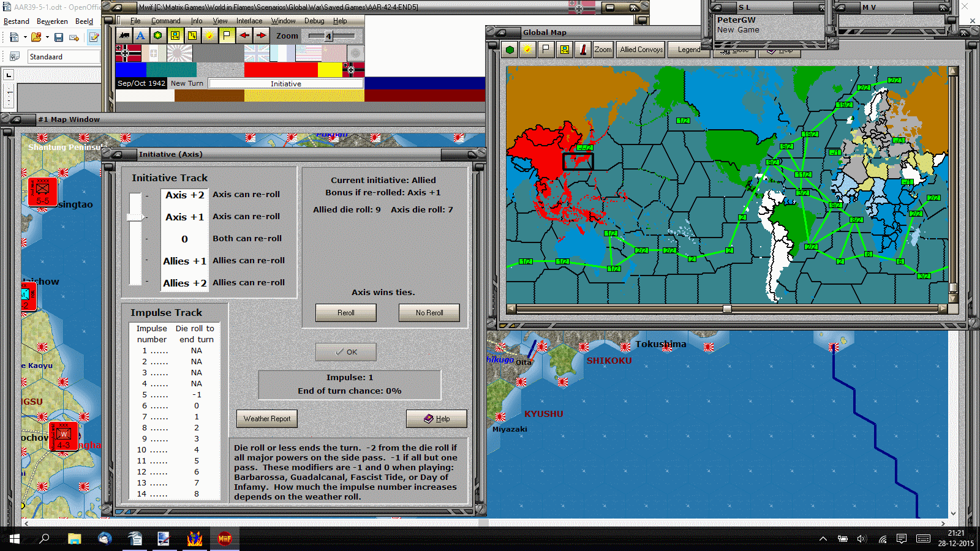Click the sun weather icon in MWiF toolbar
The width and height of the screenshot is (980, 551).
pos(210,36)
